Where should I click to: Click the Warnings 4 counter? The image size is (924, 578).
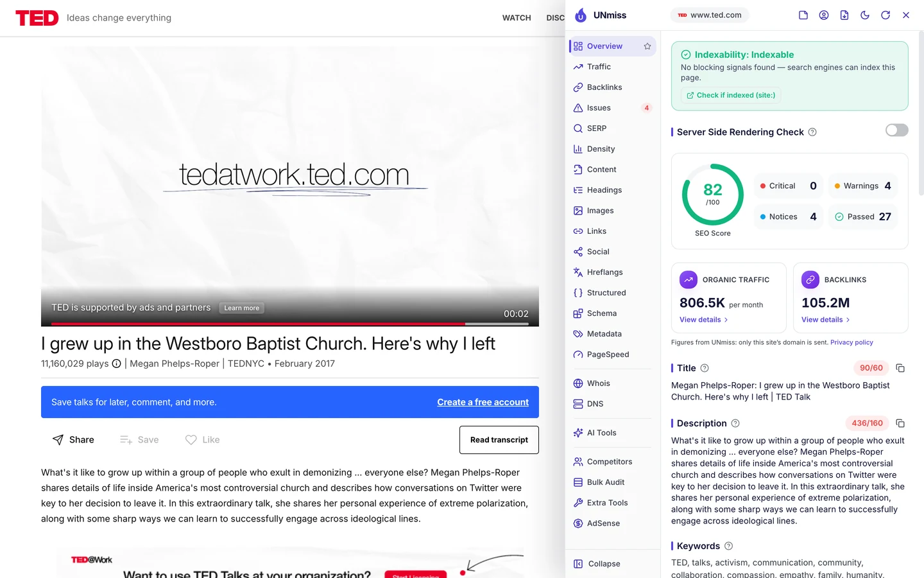point(862,186)
